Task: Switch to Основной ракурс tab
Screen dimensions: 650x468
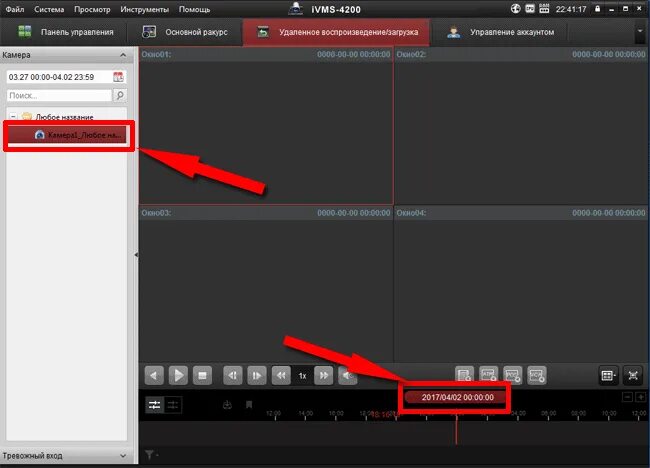Action: click(x=185, y=32)
